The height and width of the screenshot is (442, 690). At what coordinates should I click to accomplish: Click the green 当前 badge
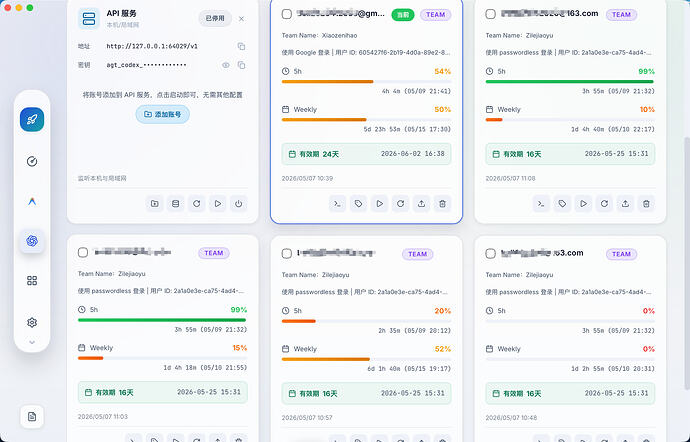click(x=403, y=15)
